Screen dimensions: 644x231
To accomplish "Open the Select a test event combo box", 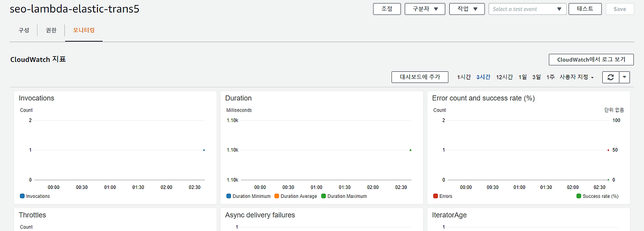I will (527, 9).
